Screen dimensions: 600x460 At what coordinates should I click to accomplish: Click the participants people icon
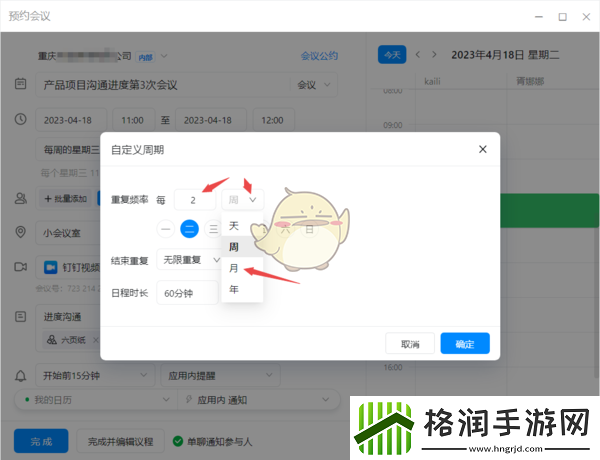click(x=21, y=198)
